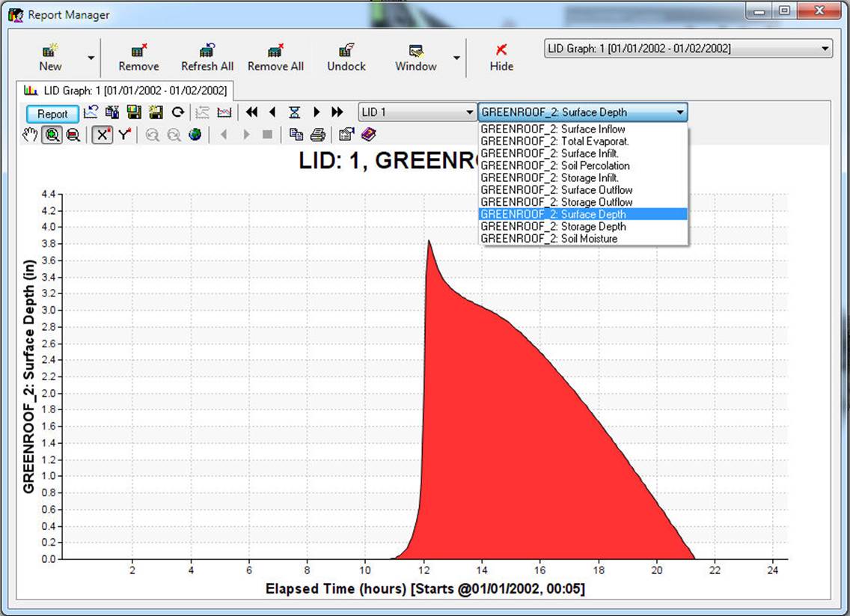Click the Report button
The height and width of the screenshot is (616, 850).
pos(52,113)
